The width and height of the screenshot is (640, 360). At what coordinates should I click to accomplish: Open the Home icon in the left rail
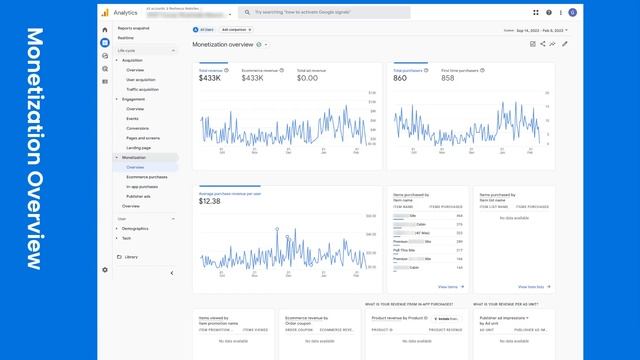click(105, 30)
